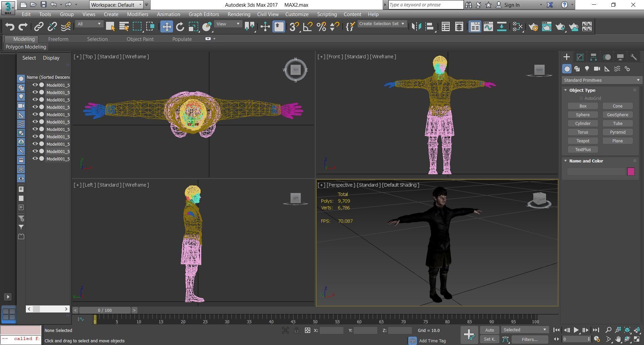
Task: Click the 0 / 100 time slider
Action: [105, 310]
